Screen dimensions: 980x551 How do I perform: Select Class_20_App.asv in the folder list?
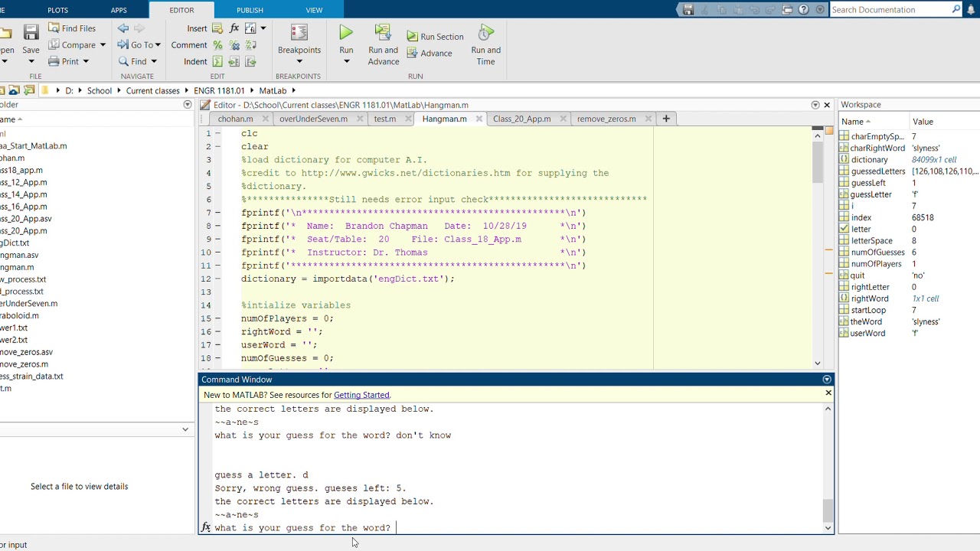click(26, 218)
